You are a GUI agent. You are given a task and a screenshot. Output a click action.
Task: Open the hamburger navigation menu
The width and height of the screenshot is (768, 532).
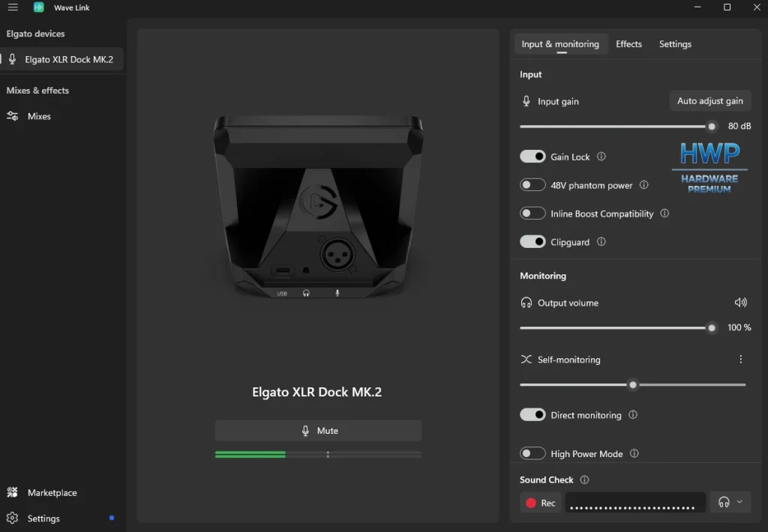[x=13, y=7]
